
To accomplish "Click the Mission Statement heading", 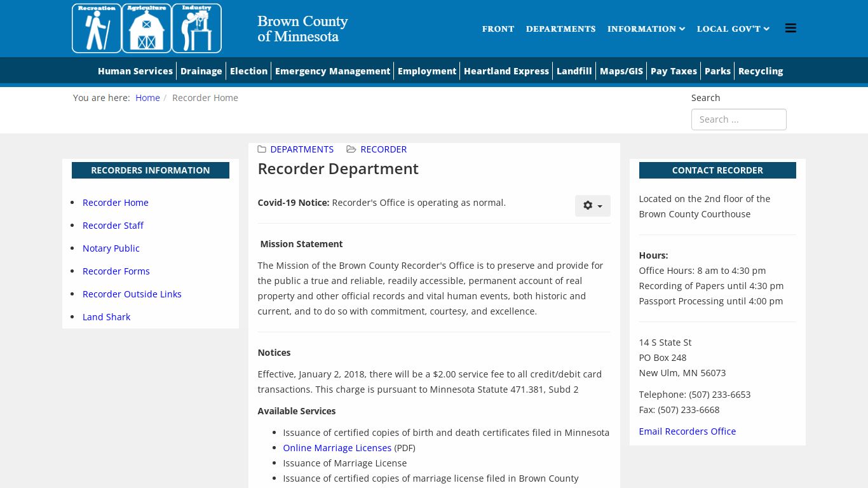I will 301,244.
